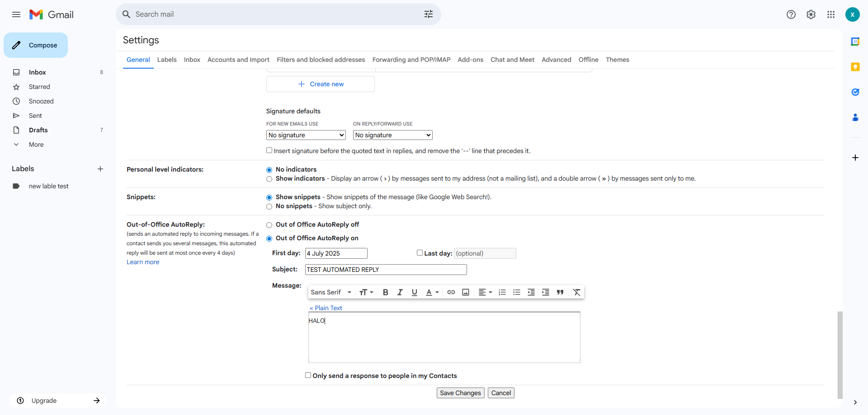Click the settings page vertical scrollbar

[840, 354]
